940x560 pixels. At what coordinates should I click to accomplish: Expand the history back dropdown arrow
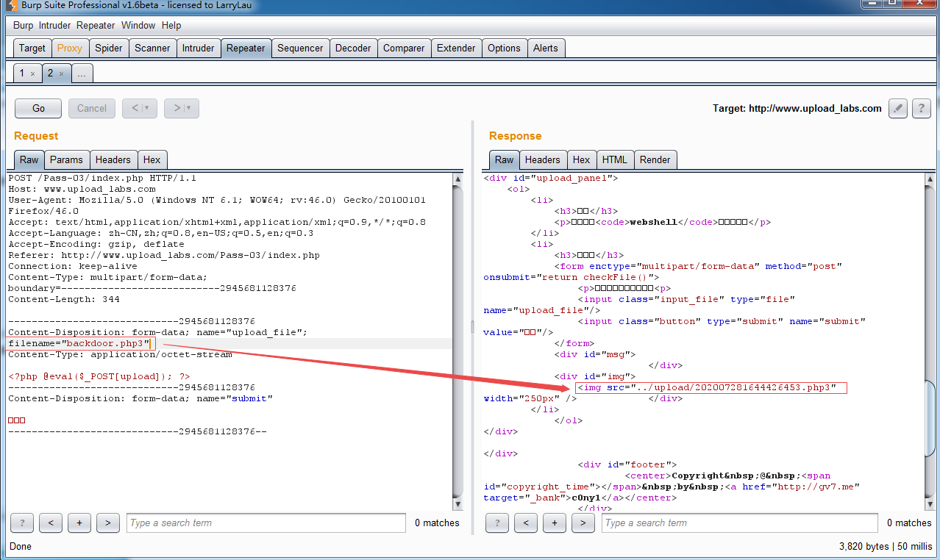146,108
